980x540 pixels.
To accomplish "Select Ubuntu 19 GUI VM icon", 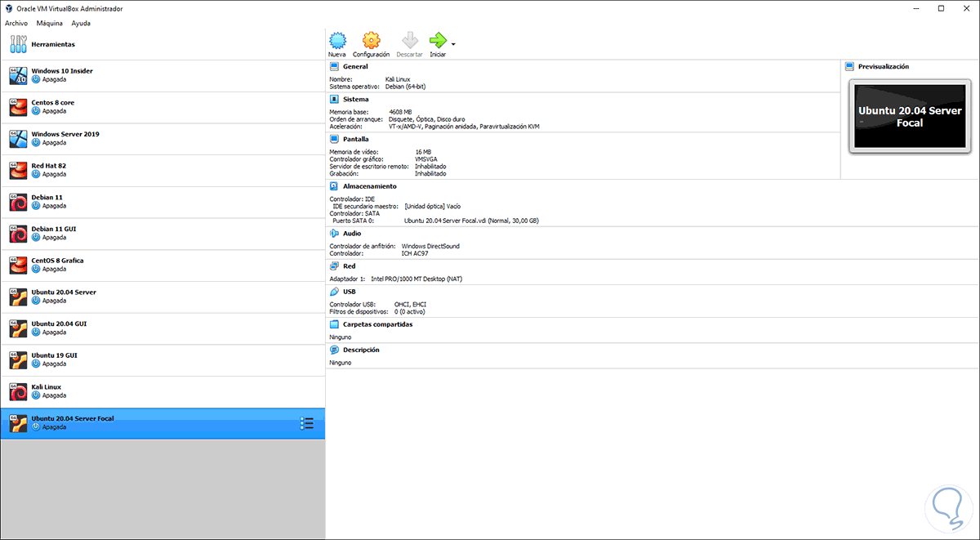I will (x=18, y=360).
